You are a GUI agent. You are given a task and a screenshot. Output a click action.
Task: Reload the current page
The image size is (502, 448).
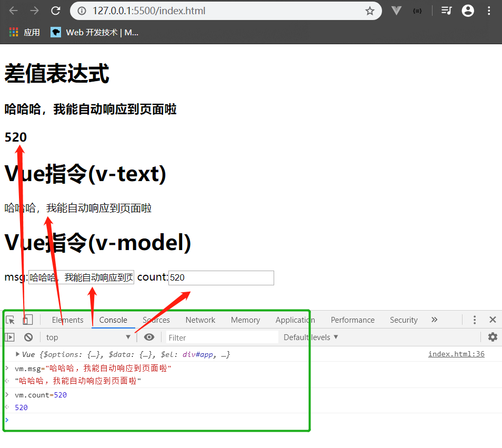point(56,11)
